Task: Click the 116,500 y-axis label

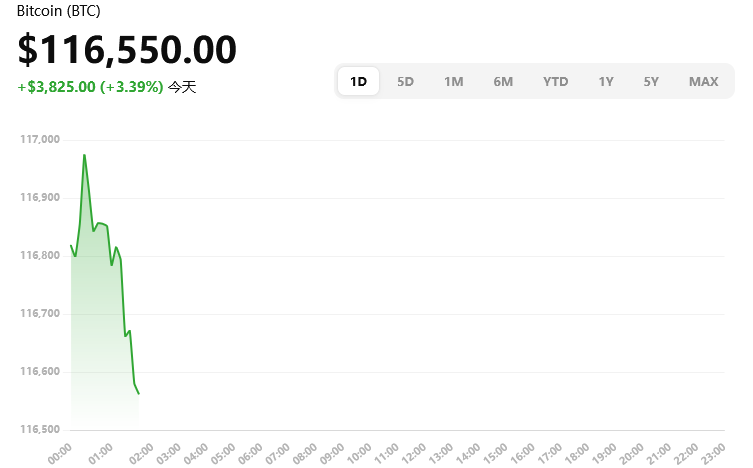Action: (x=40, y=430)
